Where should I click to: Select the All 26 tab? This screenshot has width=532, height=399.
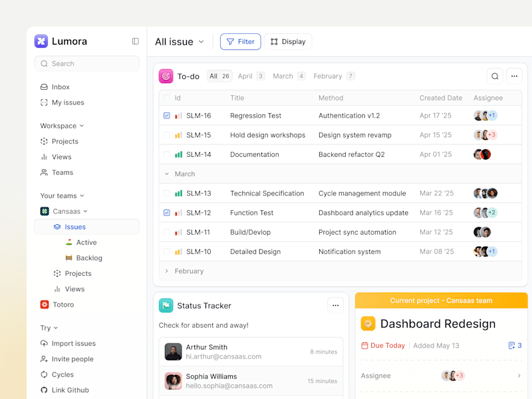coord(219,76)
